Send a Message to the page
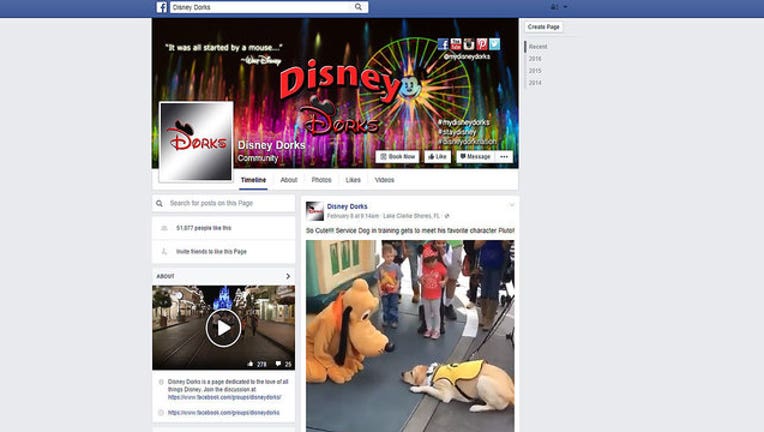764x432 pixels. 475,157
